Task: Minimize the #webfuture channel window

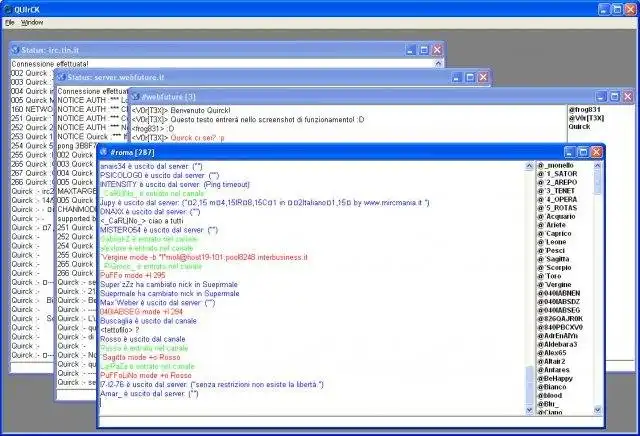Action: pos(601,97)
